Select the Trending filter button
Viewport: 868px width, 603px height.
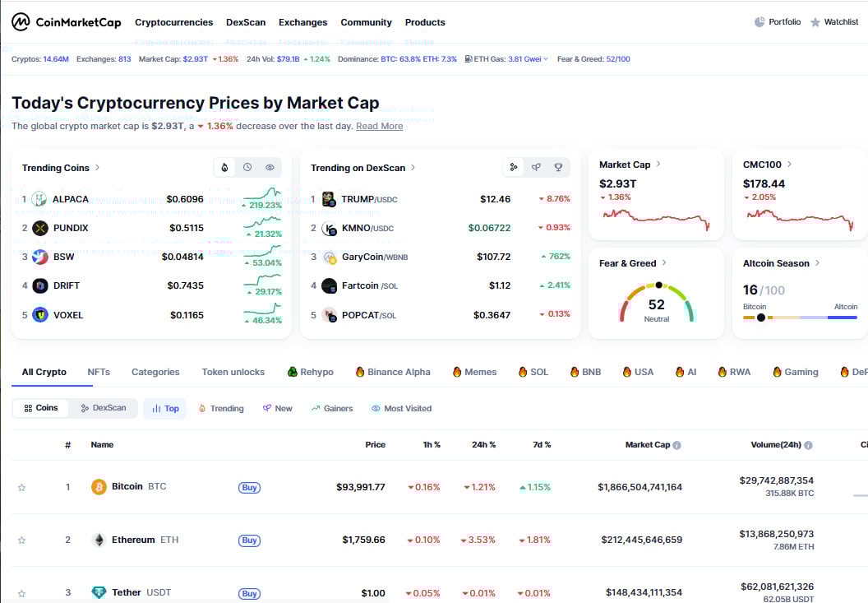click(221, 409)
